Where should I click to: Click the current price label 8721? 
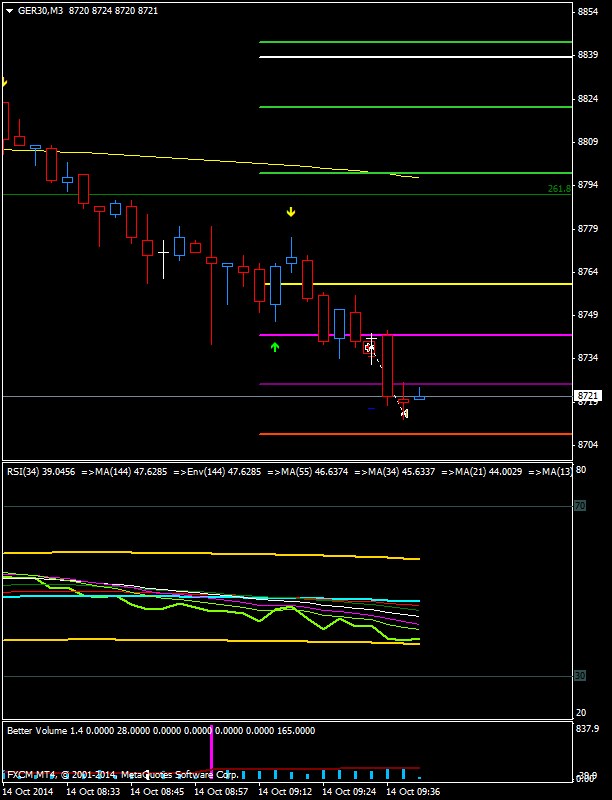587,396
